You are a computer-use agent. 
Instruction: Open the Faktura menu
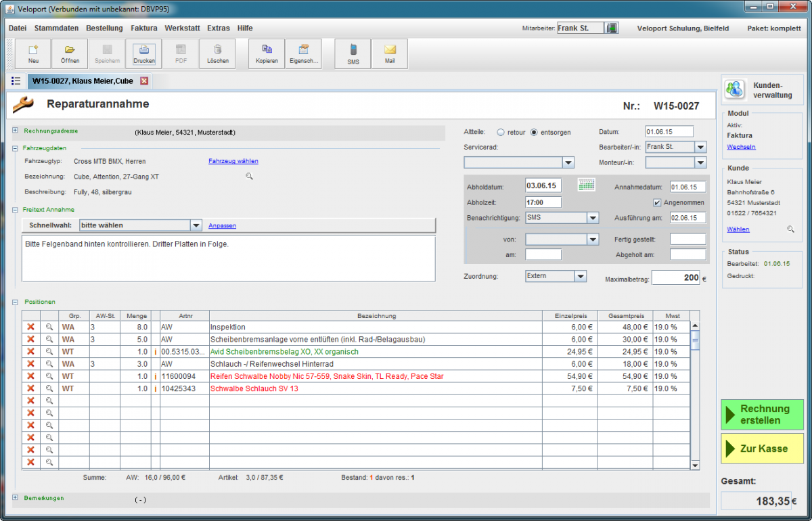(143, 28)
